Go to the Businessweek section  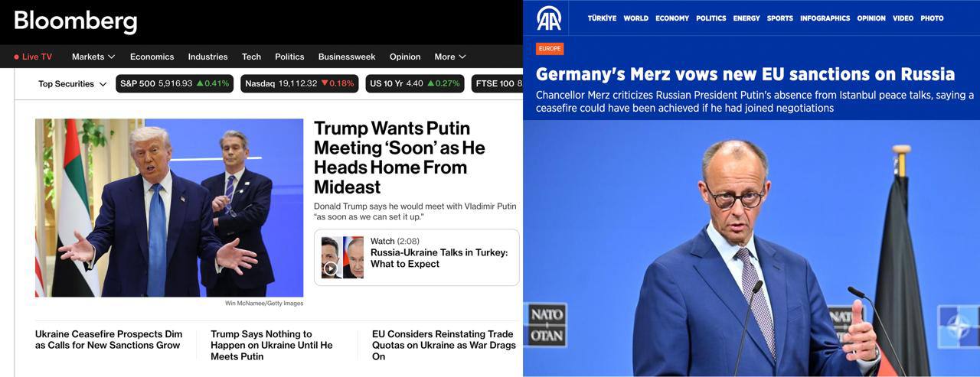347,57
